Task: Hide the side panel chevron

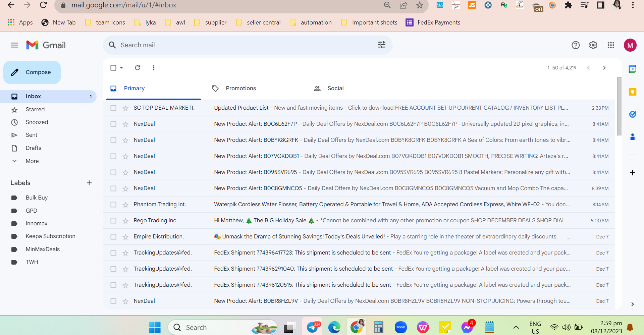Action: tap(633, 304)
